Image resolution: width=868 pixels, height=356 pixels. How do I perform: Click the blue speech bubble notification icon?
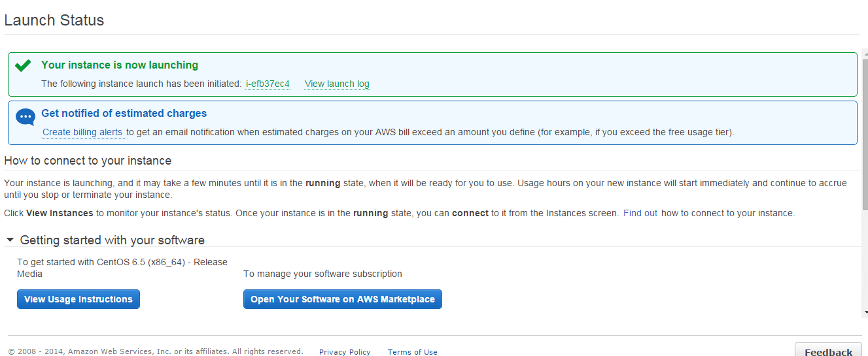click(x=25, y=118)
